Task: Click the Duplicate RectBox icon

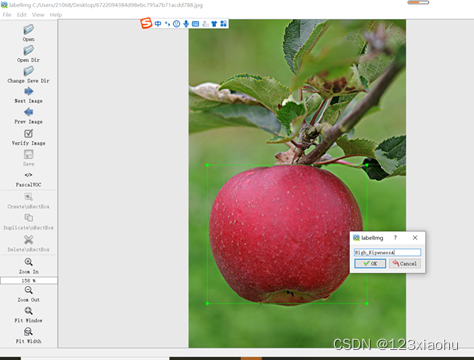Action: click(x=28, y=218)
